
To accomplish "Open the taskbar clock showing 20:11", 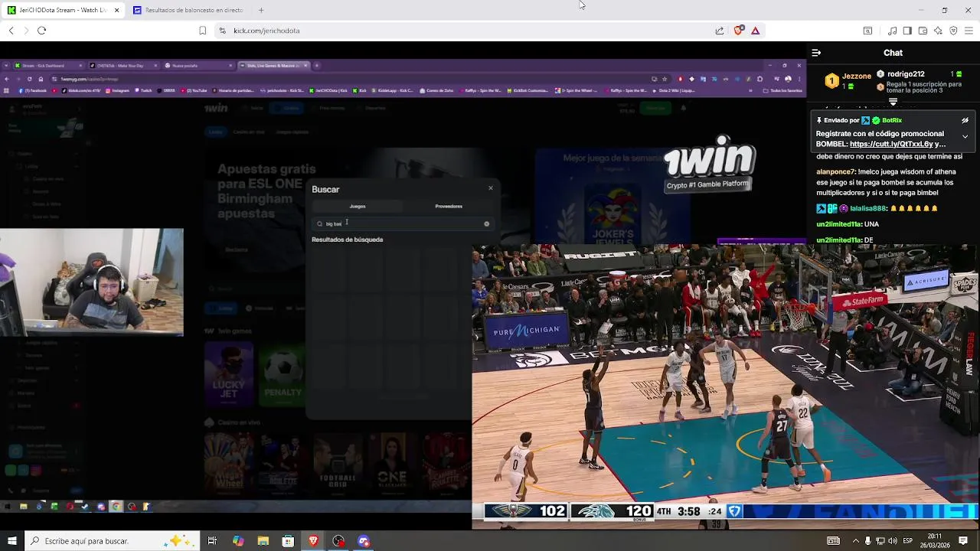I will [x=936, y=541].
